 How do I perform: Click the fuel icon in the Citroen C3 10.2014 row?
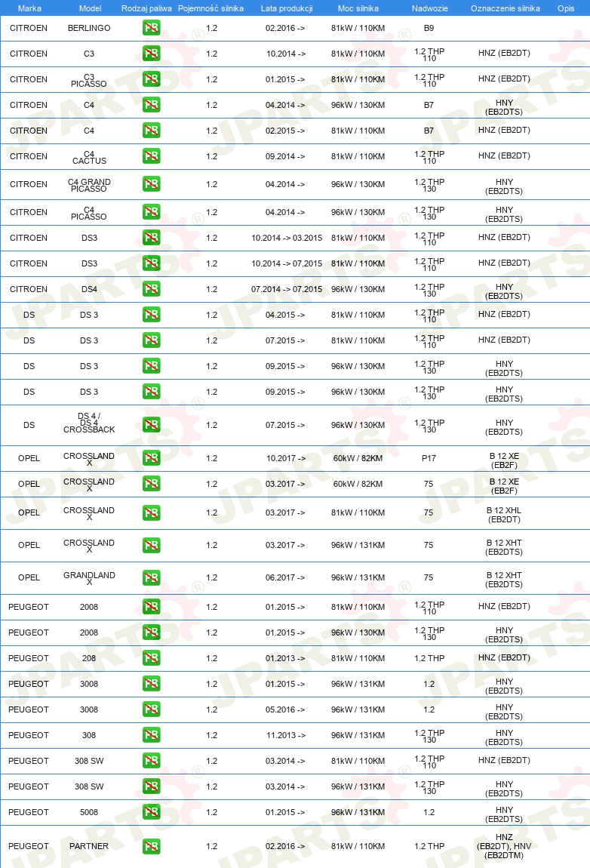tap(151, 53)
